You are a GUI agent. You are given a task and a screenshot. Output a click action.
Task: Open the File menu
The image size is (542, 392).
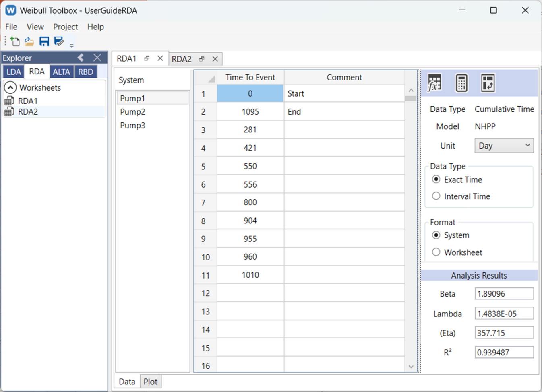point(11,27)
